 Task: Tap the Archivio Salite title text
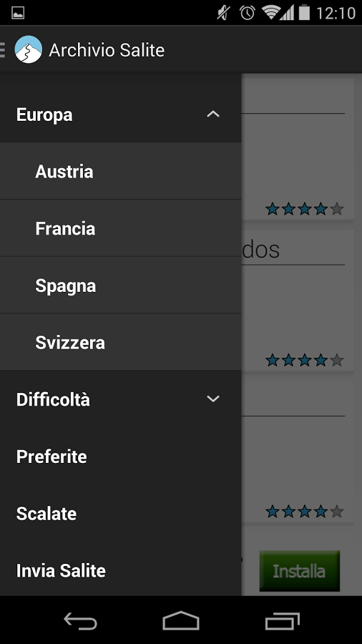[107, 50]
